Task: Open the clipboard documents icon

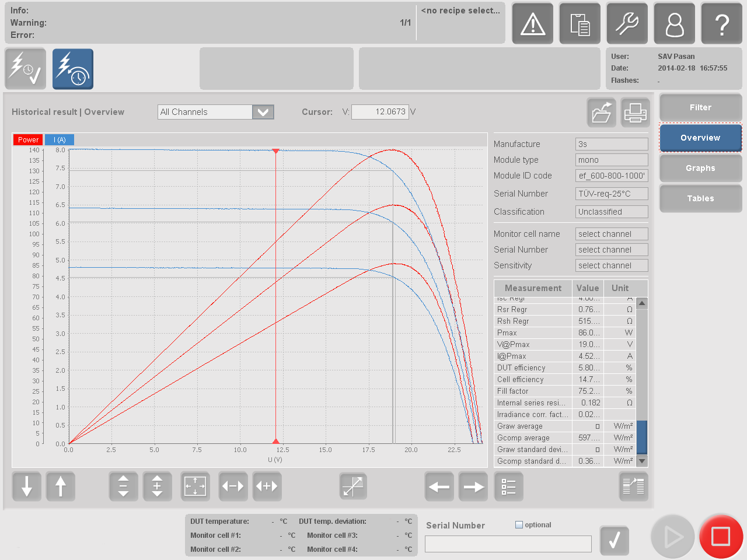Action: (580, 24)
